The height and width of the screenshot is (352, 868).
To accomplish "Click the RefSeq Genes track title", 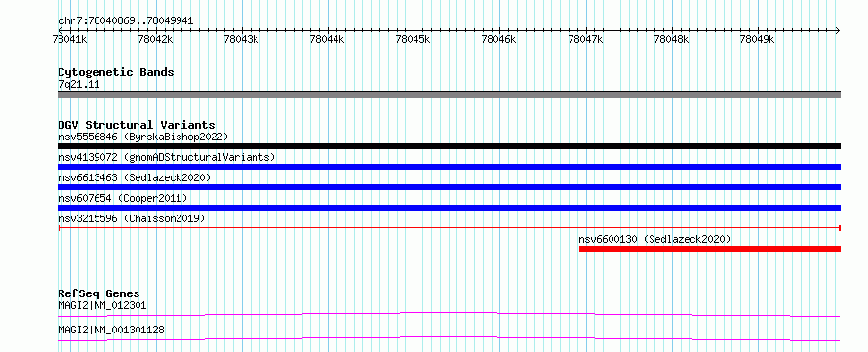I will coord(99,293).
